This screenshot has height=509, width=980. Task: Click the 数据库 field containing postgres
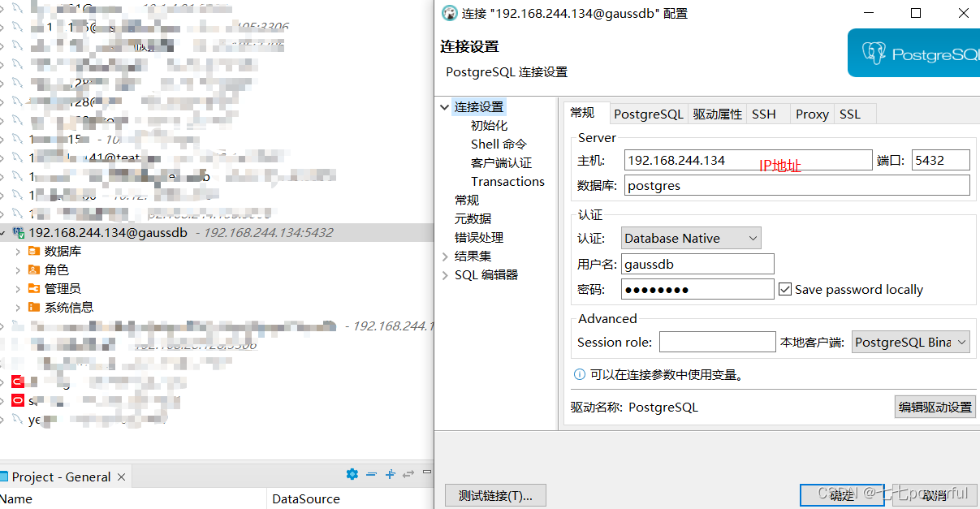click(x=797, y=185)
